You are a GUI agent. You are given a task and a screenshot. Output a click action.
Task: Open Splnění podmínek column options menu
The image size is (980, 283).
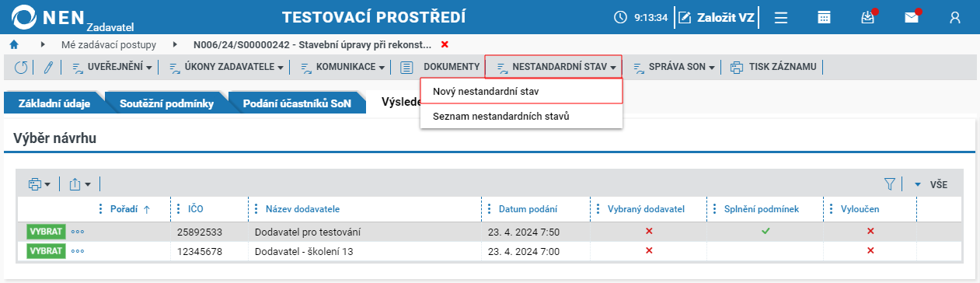[714, 209]
